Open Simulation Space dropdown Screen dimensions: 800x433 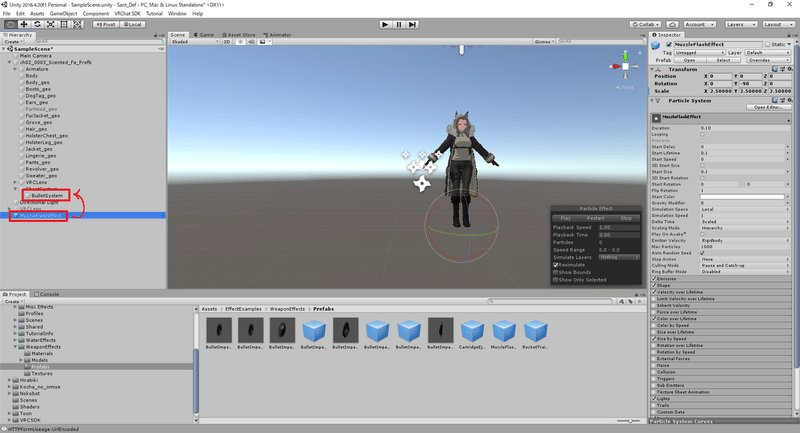(x=745, y=209)
